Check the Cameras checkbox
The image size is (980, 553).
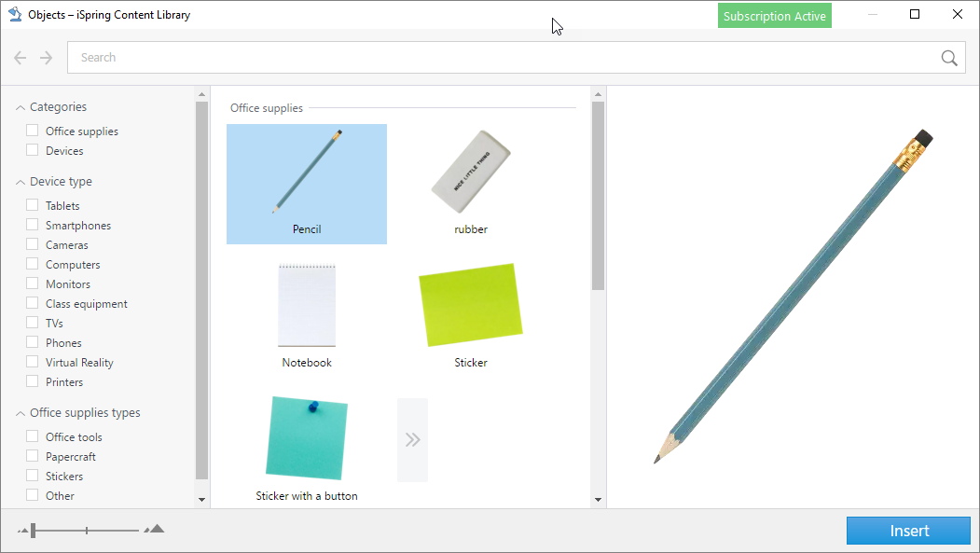(31, 244)
